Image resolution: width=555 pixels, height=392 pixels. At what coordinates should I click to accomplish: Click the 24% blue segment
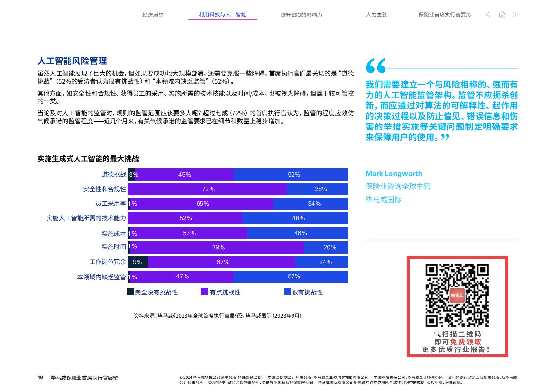coord(322,262)
